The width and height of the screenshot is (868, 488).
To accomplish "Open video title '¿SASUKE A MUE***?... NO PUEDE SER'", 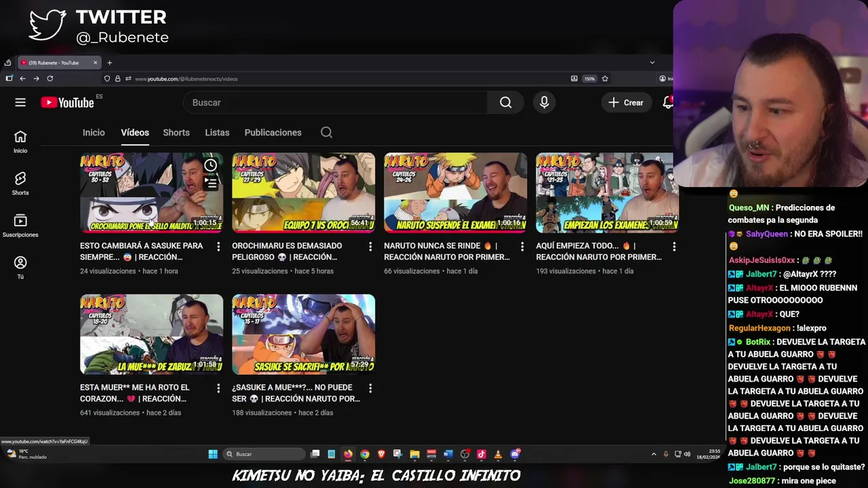I will 296,393.
